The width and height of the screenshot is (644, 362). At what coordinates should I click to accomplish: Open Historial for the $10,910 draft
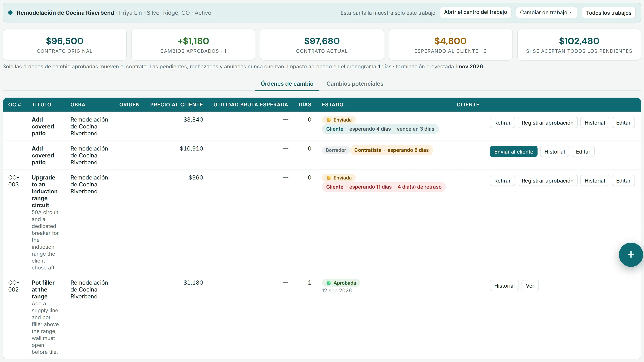(x=554, y=152)
